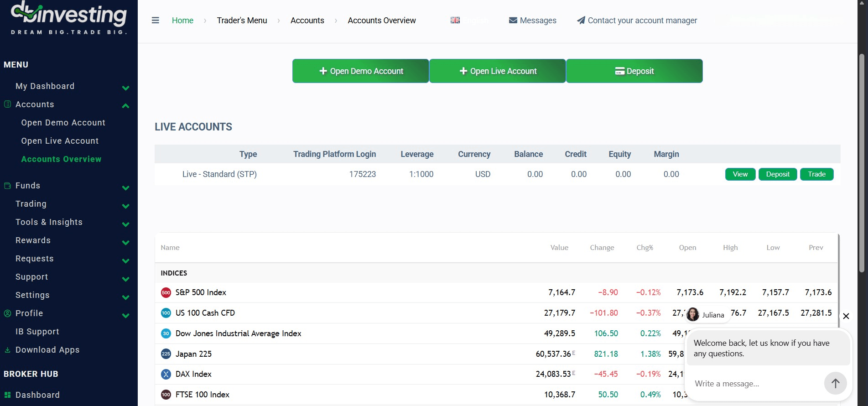Go to the Home breadcrumb link
The width and height of the screenshot is (868, 406).
(182, 21)
